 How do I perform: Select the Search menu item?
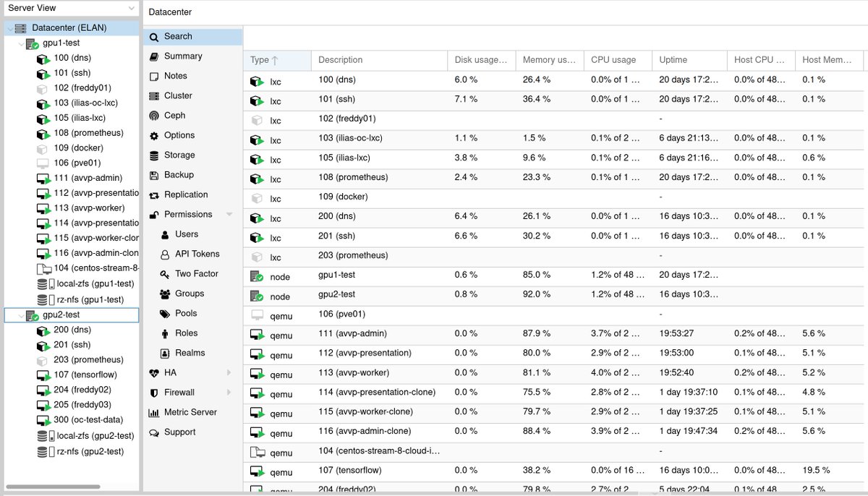click(192, 36)
